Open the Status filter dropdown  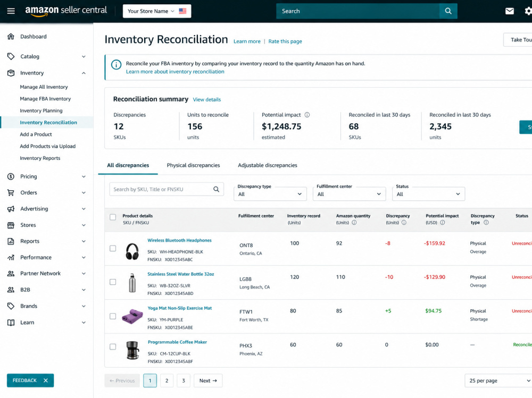428,194
